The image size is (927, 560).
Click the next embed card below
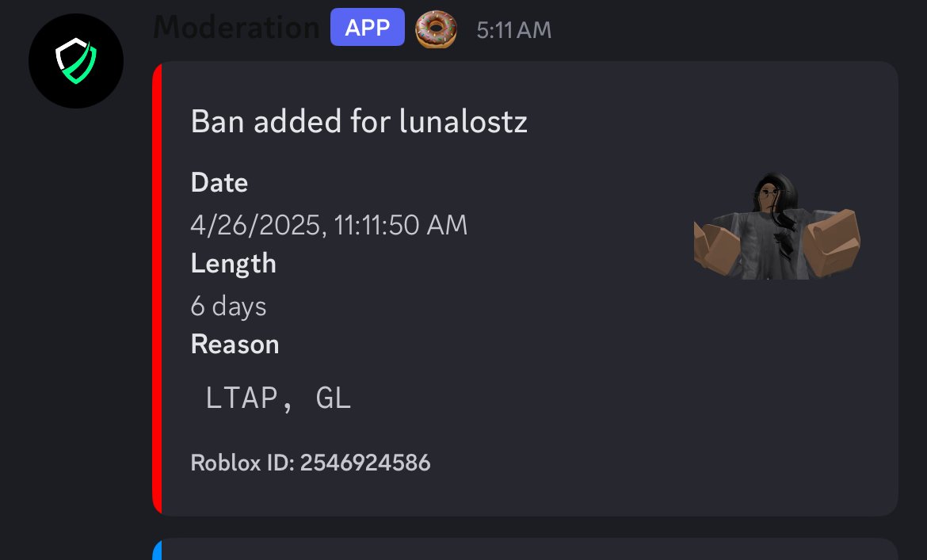(x=525, y=550)
